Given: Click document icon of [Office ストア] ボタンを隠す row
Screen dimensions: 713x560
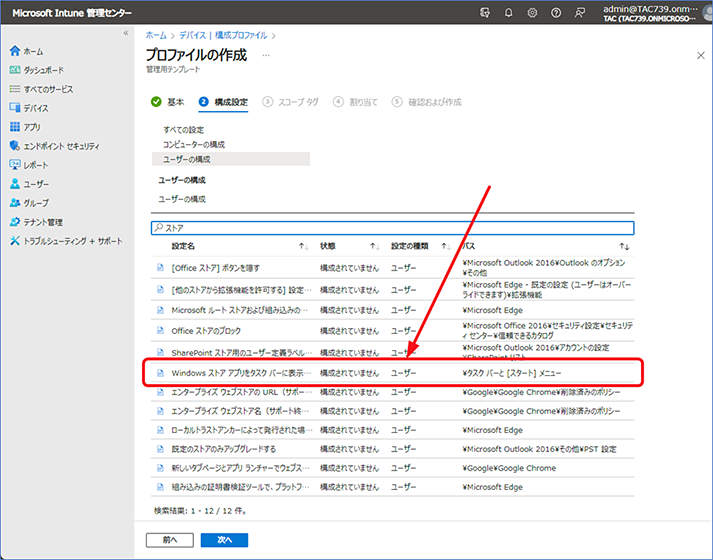Looking at the screenshot, I should pos(160,268).
